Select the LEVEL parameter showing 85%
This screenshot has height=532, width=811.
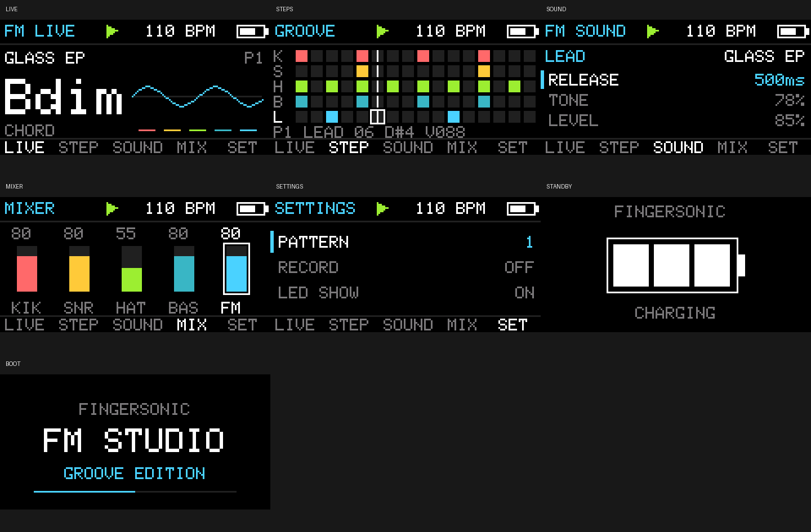click(x=675, y=120)
